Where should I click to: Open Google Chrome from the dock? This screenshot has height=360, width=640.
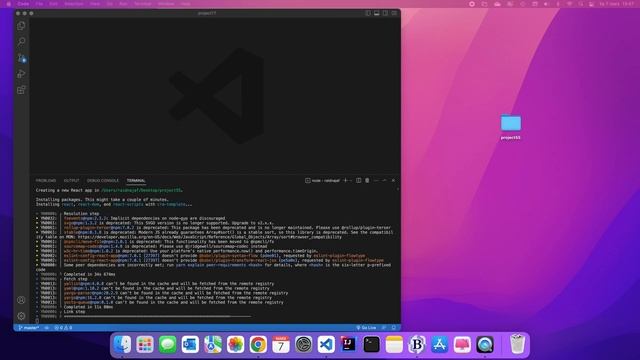258,344
